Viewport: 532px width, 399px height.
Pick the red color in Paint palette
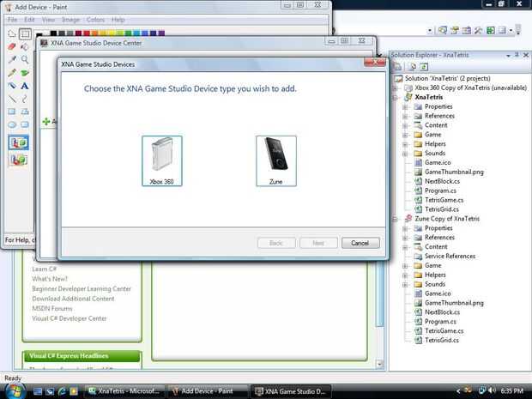coord(87,33)
